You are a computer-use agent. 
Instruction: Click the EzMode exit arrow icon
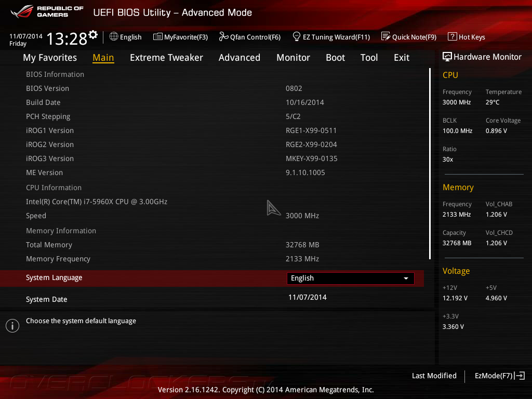520,376
